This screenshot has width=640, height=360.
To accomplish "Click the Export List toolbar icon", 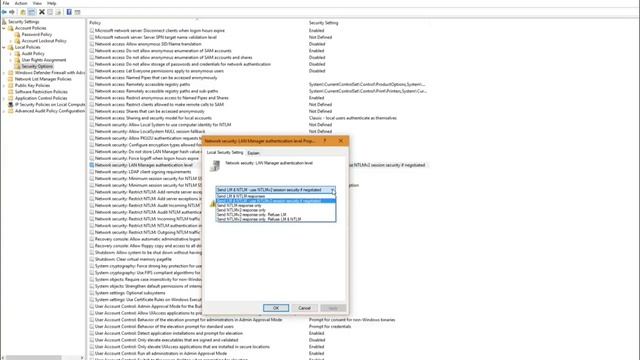I will pos(58,12).
